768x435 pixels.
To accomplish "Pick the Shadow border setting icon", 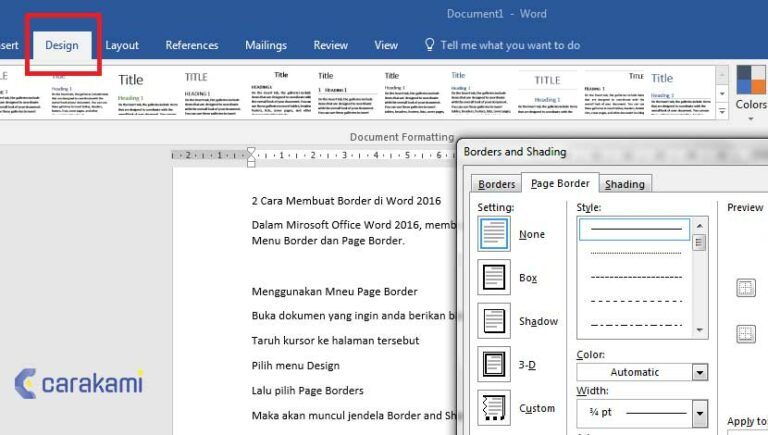I will [x=494, y=321].
